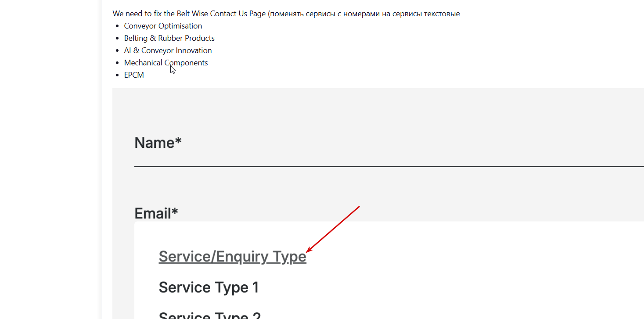Click the Conveyor Optimisation list item
644x319 pixels.
(x=163, y=26)
